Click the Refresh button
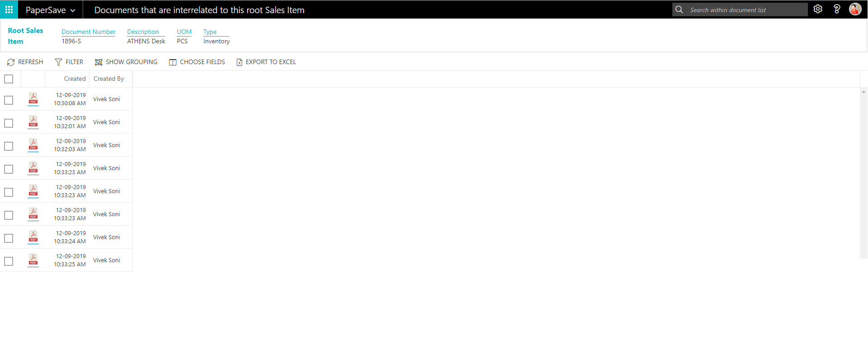Image resolution: width=868 pixels, height=343 pixels. point(25,62)
